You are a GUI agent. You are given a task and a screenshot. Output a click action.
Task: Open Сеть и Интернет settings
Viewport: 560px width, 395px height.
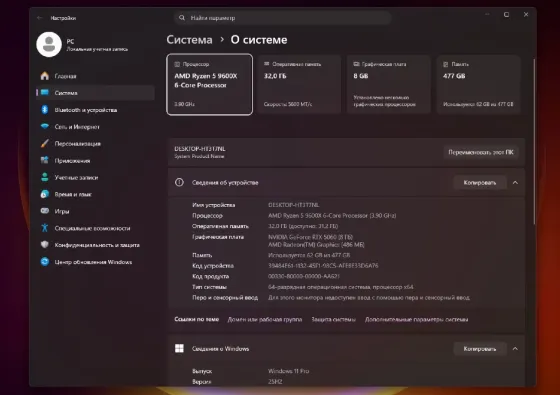[x=95, y=127]
